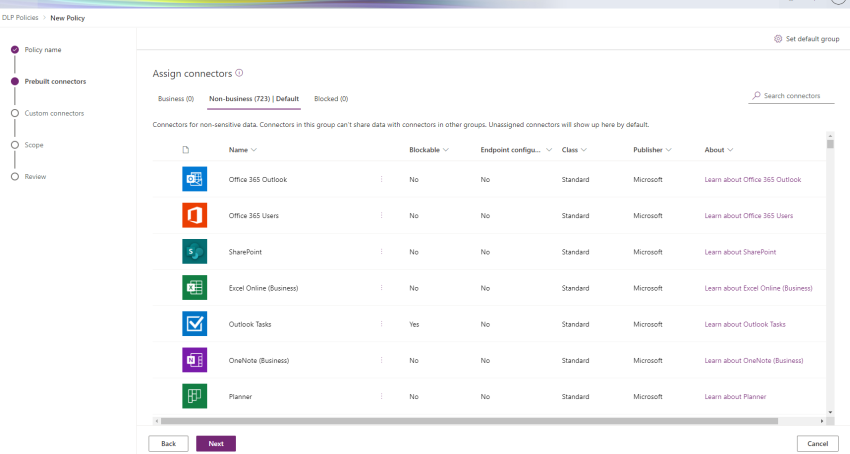Open Learn about OneNote (Business) link
The height and width of the screenshot is (454, 850).
(x=754, y=361)
